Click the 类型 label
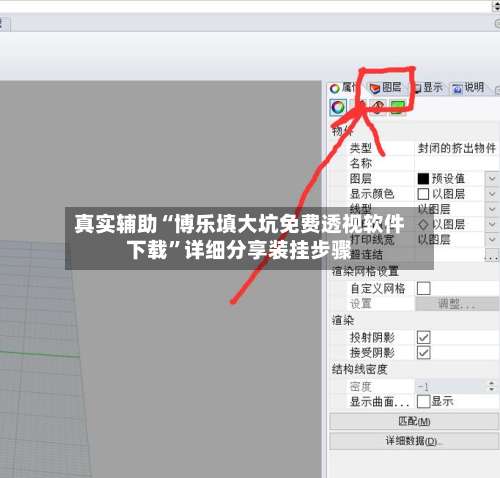This screenshot has height=478, width=500. tap(360, 148)
